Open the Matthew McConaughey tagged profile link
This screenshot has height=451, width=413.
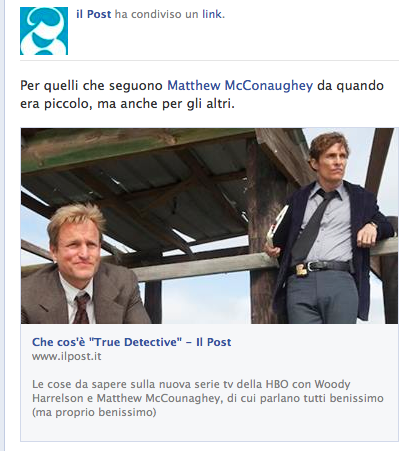click(x=240, y=86)
